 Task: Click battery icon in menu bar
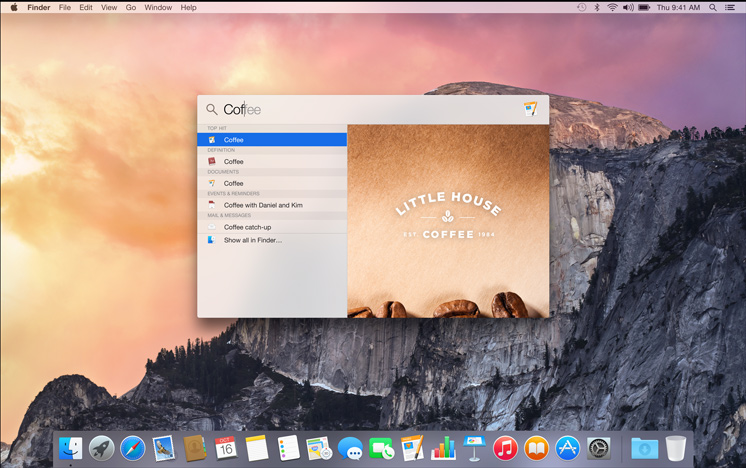(644, 7)
